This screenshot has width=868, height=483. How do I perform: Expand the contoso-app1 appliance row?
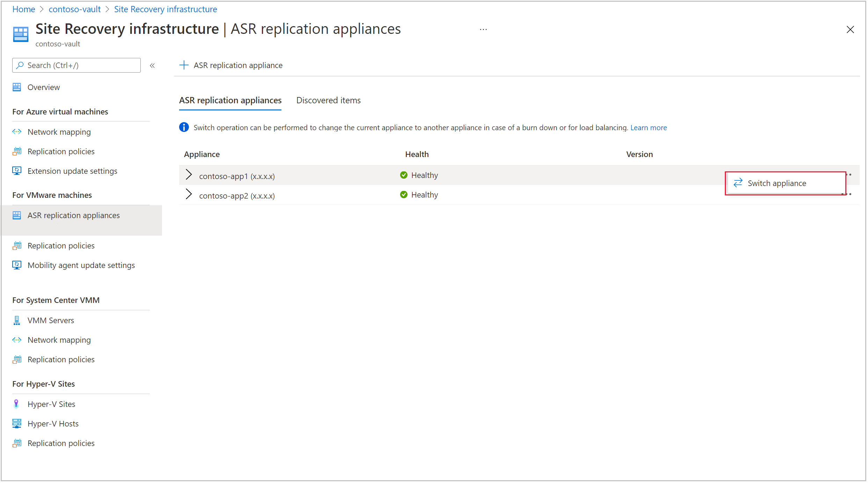point(190,175)
